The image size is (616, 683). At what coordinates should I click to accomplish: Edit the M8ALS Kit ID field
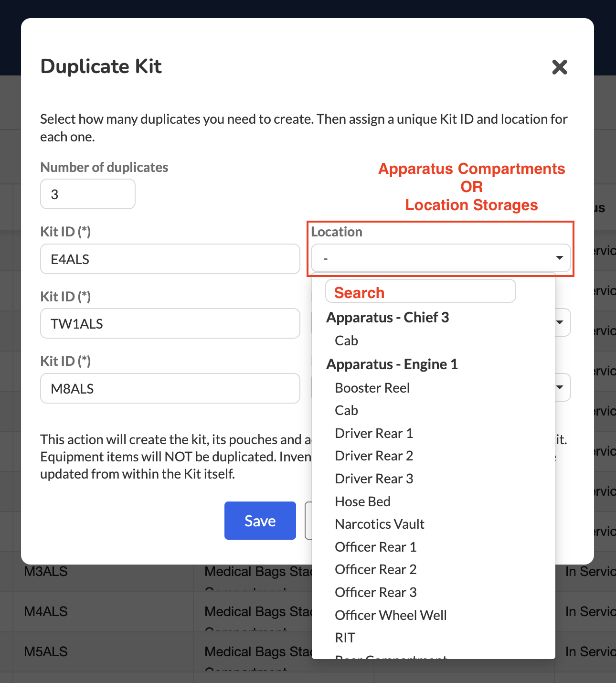tap(170, 388)
